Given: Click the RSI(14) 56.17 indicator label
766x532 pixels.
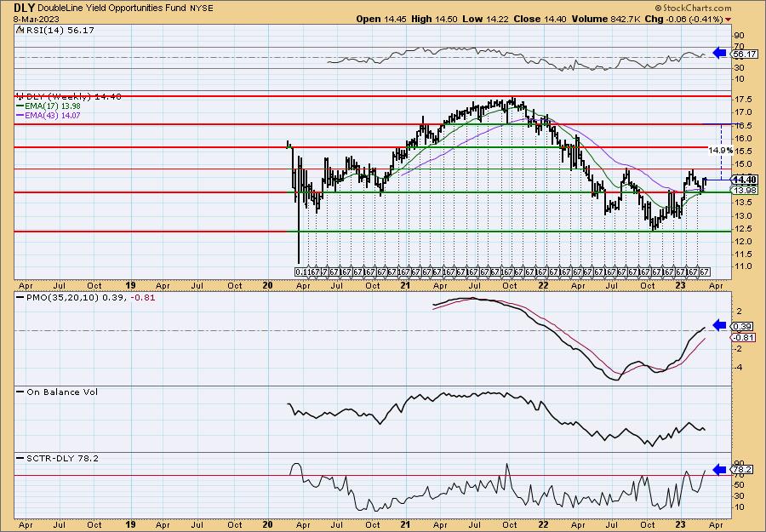Looking at the screenshot, I should [59, 30].
